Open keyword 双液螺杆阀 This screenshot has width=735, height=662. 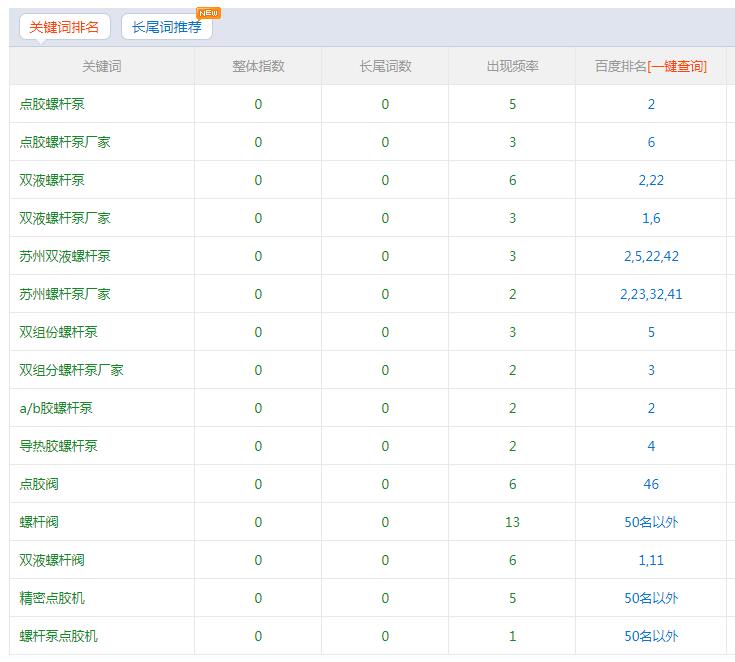click(52, 560)
